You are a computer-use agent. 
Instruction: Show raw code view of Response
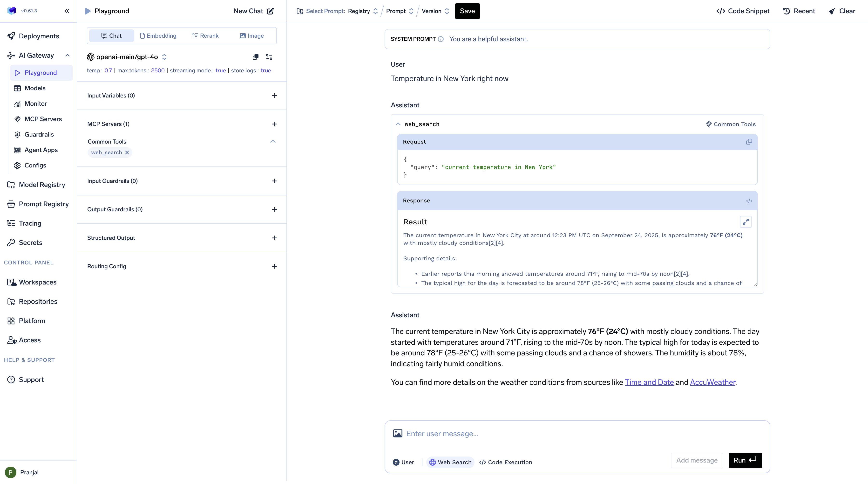[749, 201]
